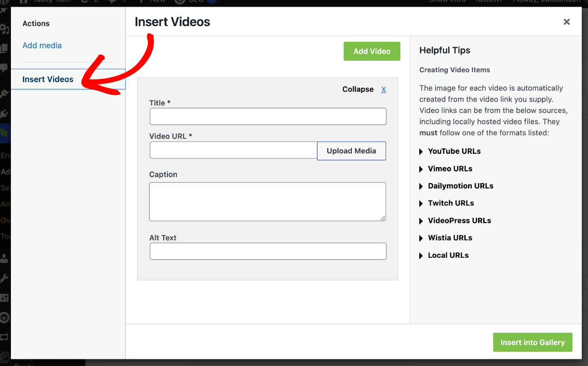Focus the Video URL field

point(233,150)
